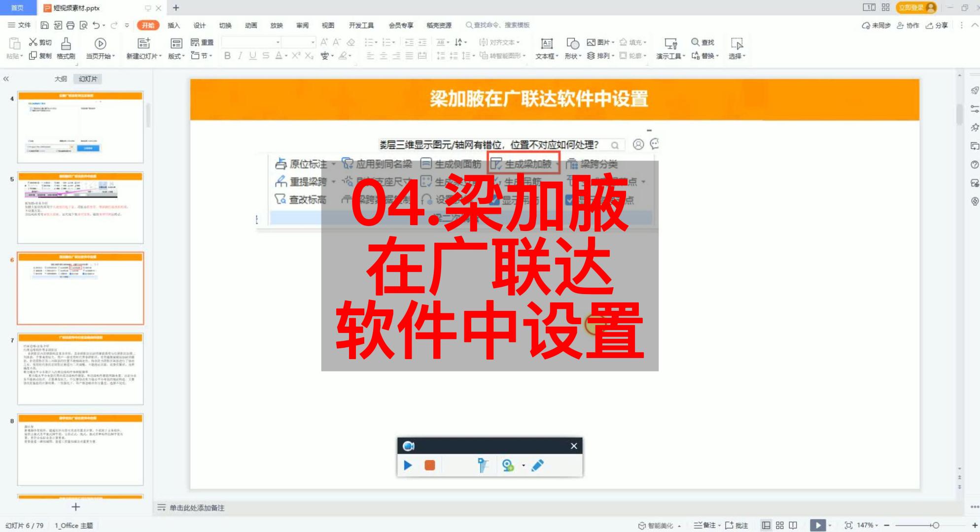Click the Save icon in quick access toolbar
Screen dimensions: 980x532
[x=44, y=25]
